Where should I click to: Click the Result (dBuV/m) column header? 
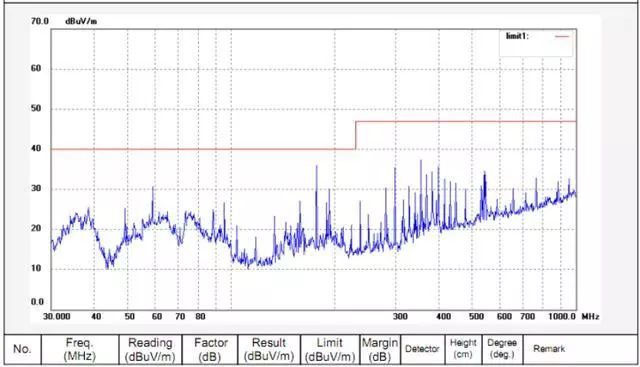269,349
